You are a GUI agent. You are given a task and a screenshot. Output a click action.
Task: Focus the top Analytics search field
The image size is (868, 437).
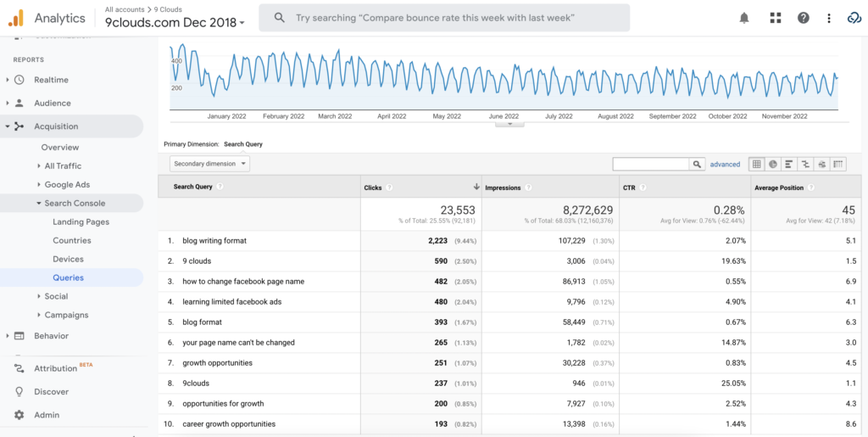tap(444, 18)
